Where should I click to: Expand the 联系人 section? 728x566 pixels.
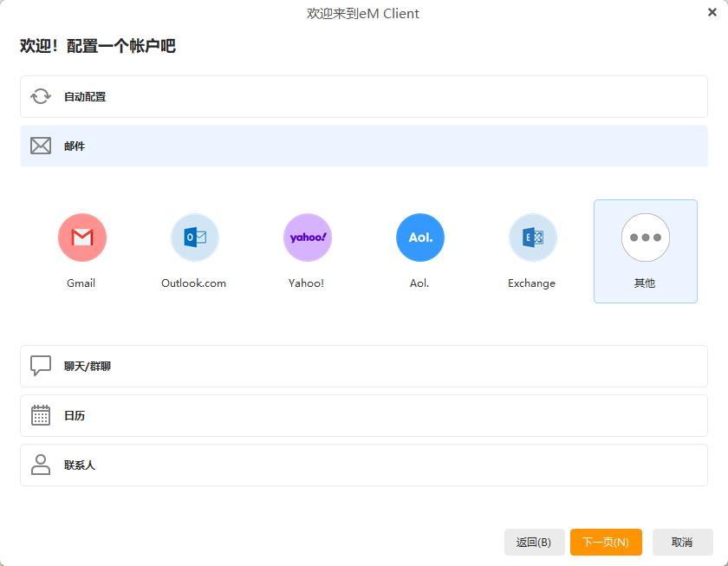click(x=364, y=465)
